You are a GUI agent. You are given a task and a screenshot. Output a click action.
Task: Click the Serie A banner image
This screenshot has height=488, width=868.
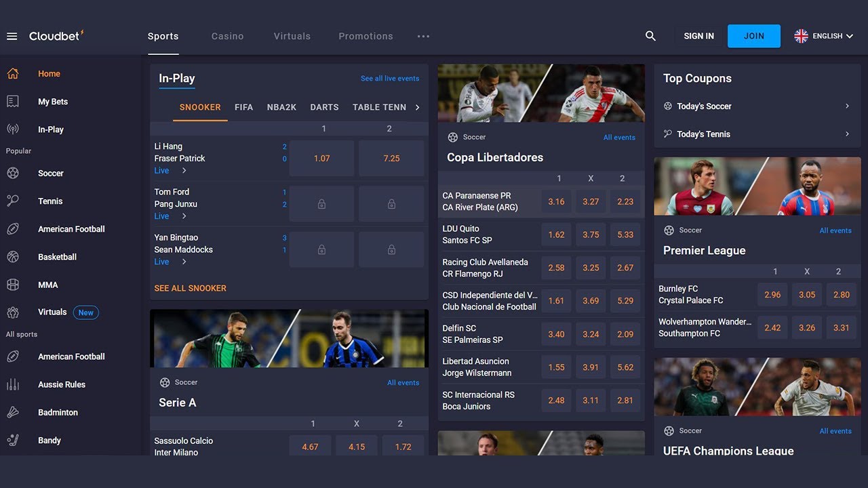(x=289, y=338)
